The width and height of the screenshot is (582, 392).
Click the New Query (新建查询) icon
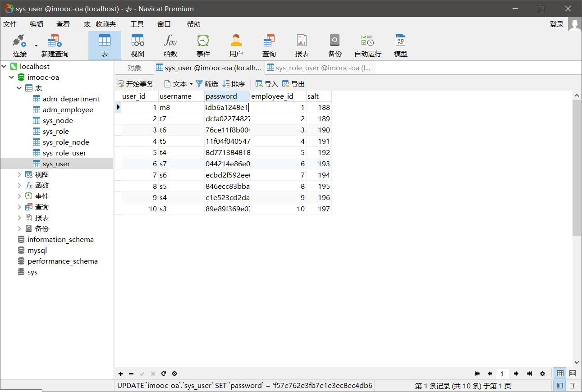coord(55,46)
